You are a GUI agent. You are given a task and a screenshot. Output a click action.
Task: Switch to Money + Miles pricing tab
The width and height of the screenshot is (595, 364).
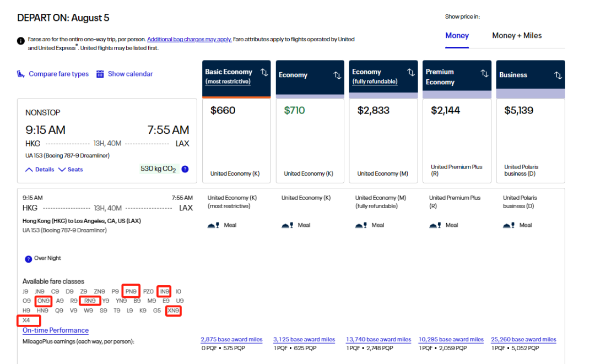tap(517, 36)
